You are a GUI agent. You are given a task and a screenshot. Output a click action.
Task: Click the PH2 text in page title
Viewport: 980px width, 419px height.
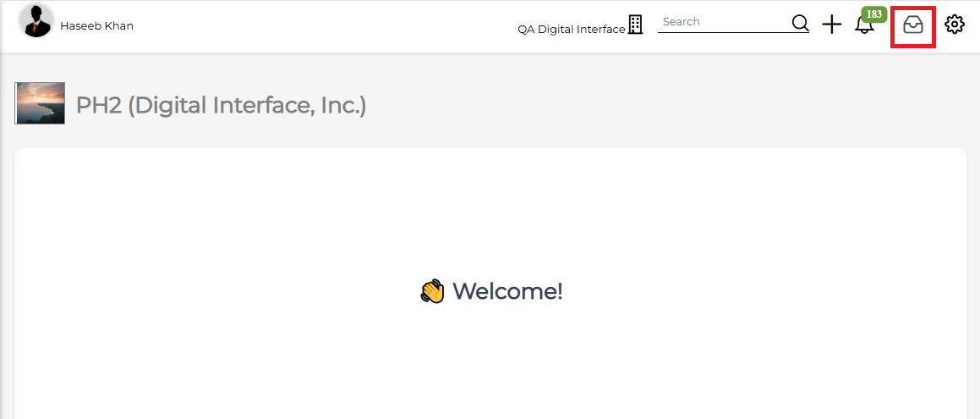coord(98,105)
